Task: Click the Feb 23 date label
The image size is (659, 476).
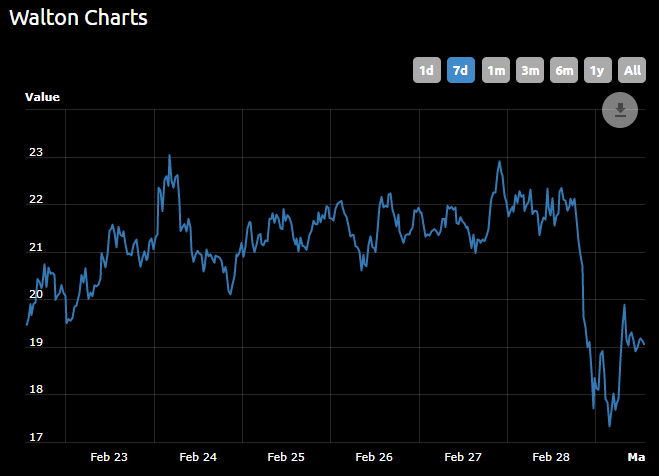Action: click(109, 457)
